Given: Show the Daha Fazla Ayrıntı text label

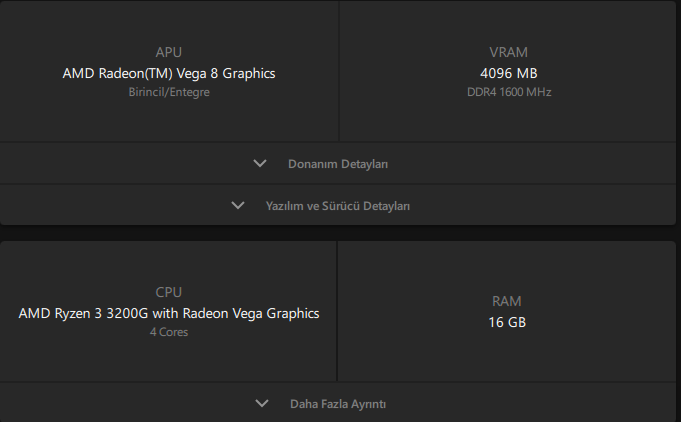Looking at the screenshot, I should [338, 404].
